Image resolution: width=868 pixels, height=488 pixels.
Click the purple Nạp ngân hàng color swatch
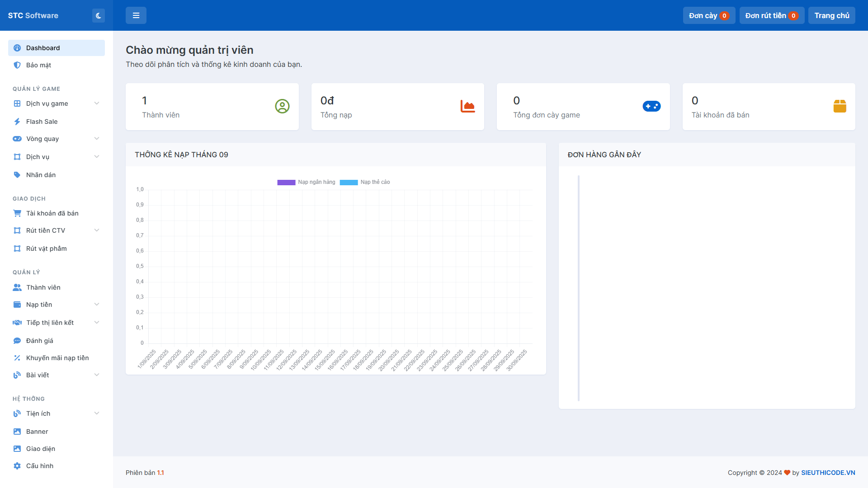tap(286, 183)
